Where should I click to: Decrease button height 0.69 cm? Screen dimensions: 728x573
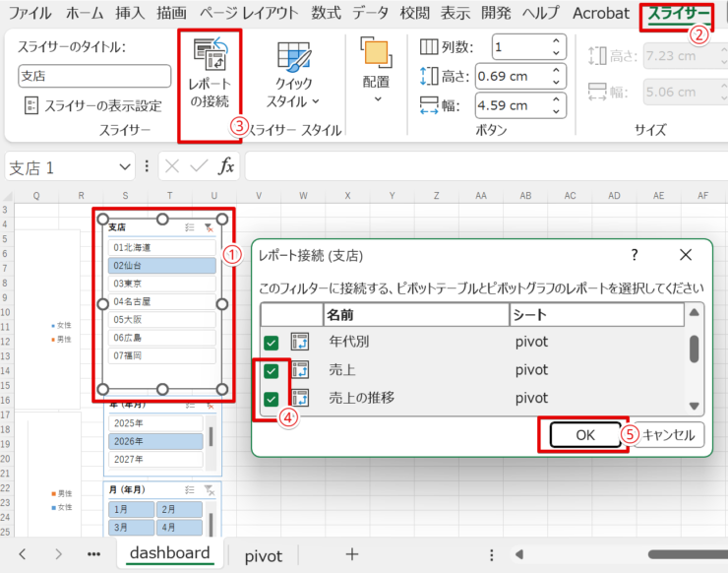pyautogui.click(x=556, y=83)
